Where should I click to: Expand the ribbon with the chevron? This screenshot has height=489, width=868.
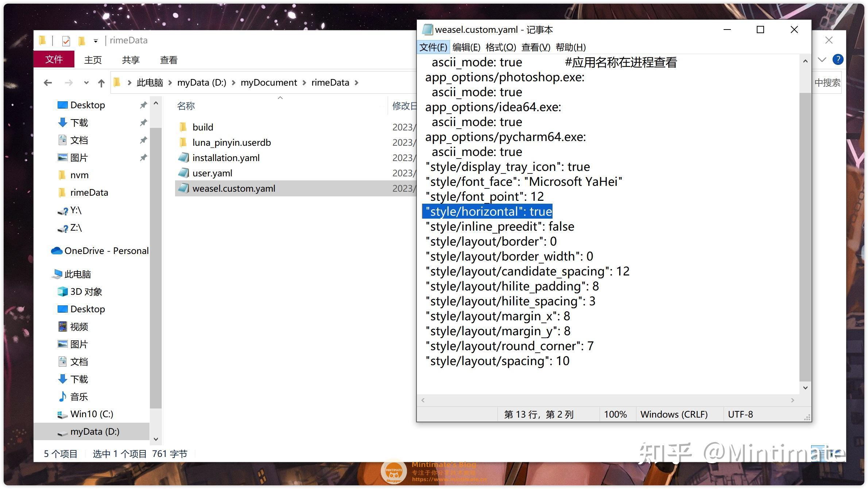[x=822, y=59]
